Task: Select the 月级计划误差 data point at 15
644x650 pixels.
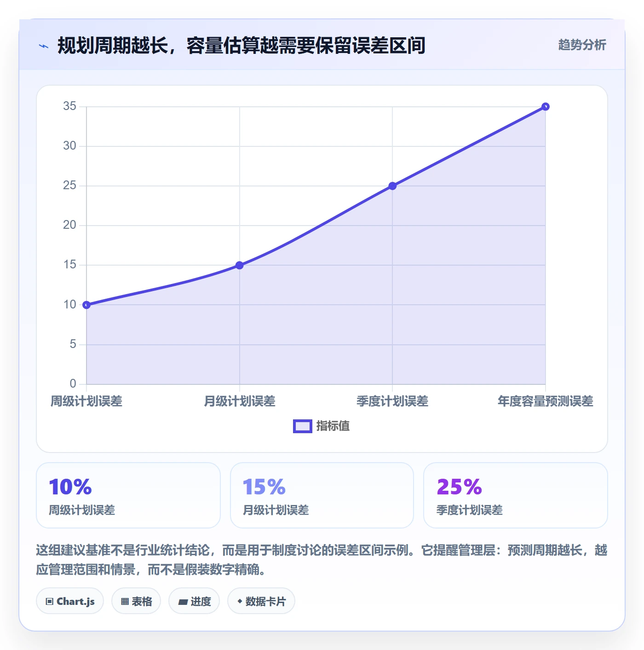Action: pos(239,265)
